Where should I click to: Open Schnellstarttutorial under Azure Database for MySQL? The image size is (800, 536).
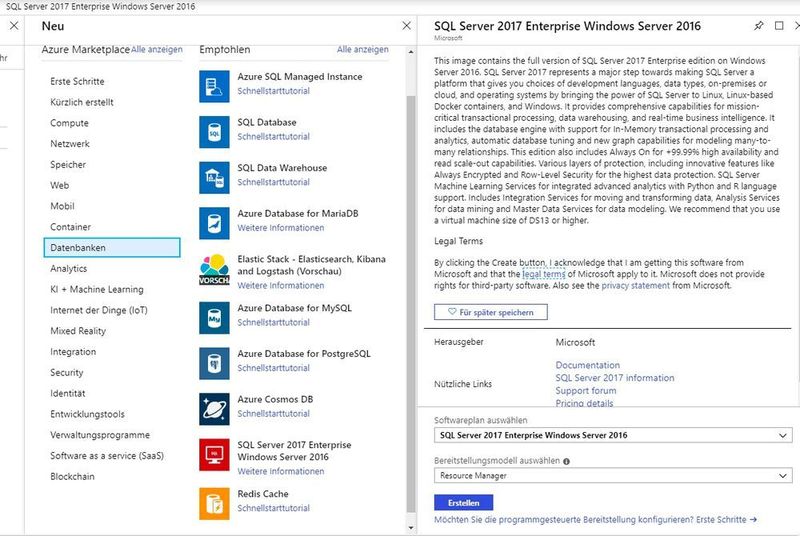tap(273, 322)
